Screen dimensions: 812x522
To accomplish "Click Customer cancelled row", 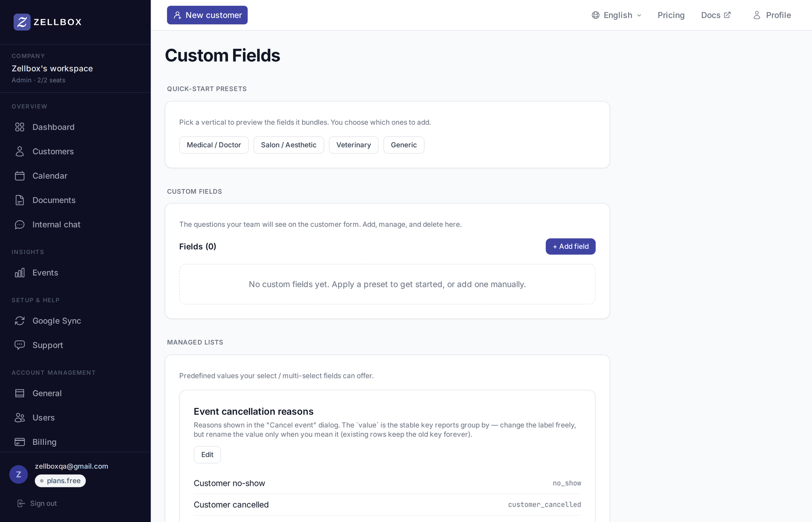I will click(x=387, y=505).
